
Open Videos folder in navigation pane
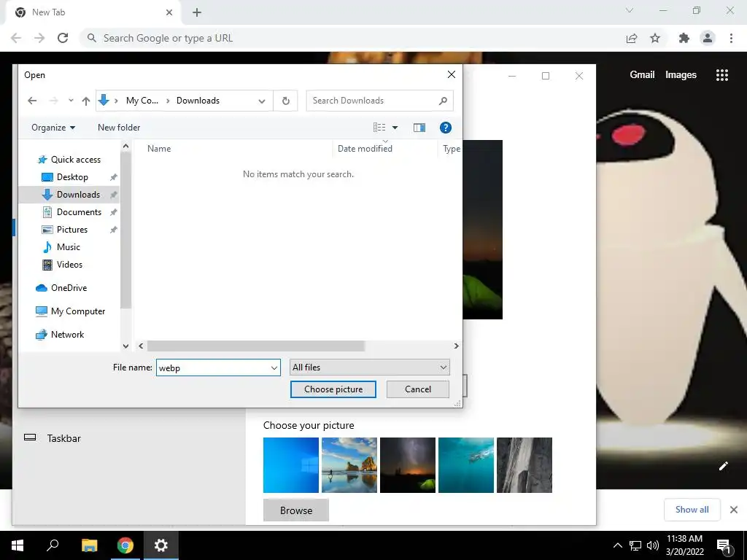(x=69, y=265)
